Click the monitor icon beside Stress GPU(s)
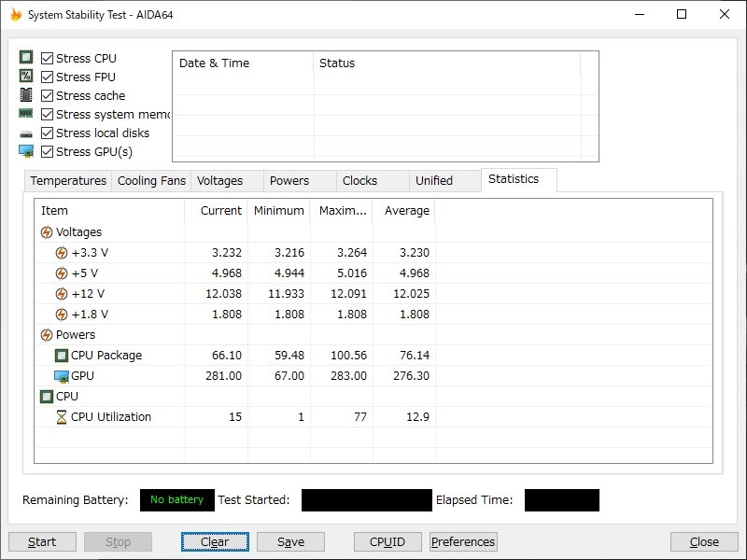The image size is (747, 560). [26, 151]
